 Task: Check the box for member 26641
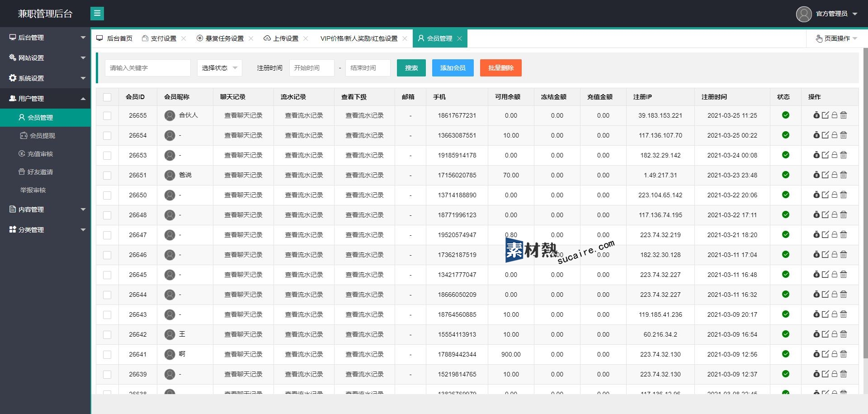pyautogui.click(x=107, y=355)
